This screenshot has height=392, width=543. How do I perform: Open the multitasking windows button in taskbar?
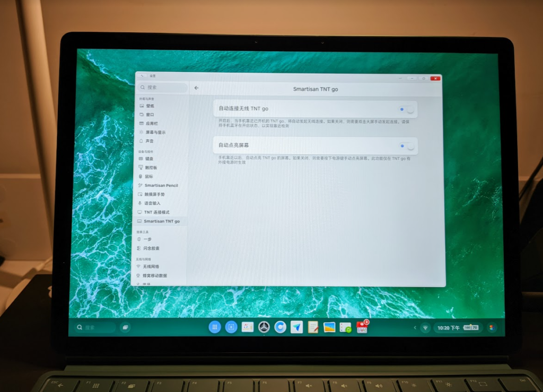pyautogui.click(x=125, y=327)
